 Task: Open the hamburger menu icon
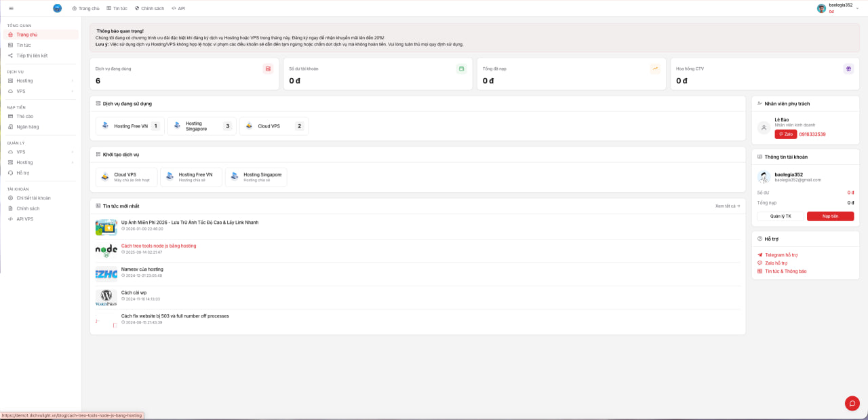10,7
